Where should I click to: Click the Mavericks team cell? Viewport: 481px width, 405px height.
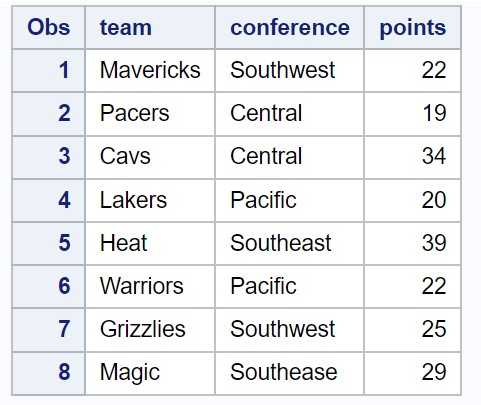click(x=150, y=70)
